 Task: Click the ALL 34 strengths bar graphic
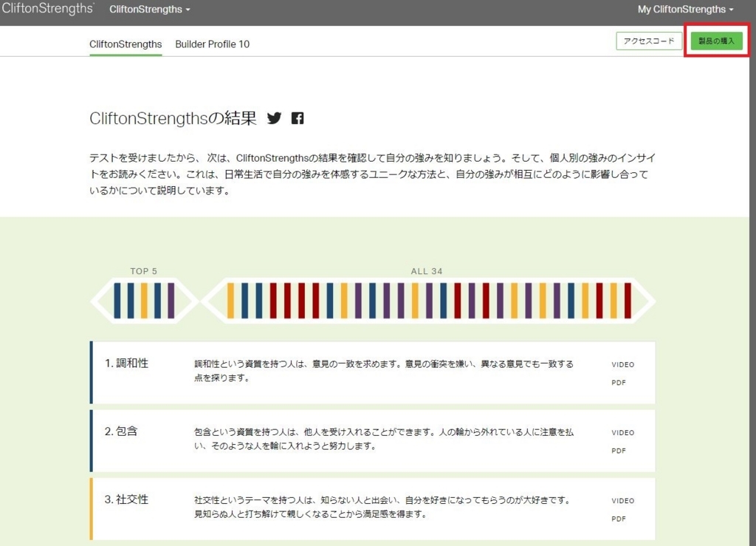(x=428, y=301)
